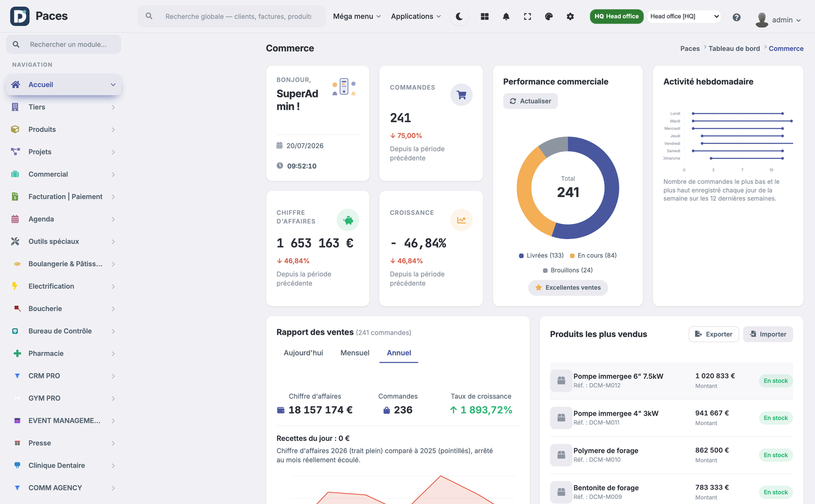Click the date 20/07/2026
This screenshot has width=815, height=504.
[305, 146]
